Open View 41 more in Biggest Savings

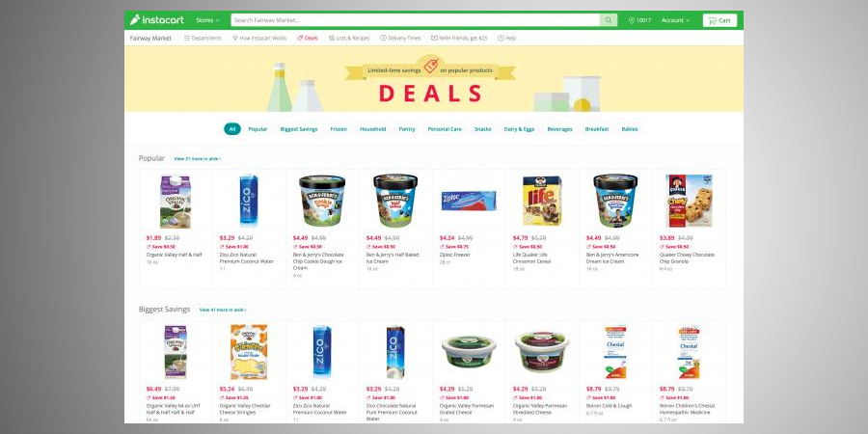223,310
